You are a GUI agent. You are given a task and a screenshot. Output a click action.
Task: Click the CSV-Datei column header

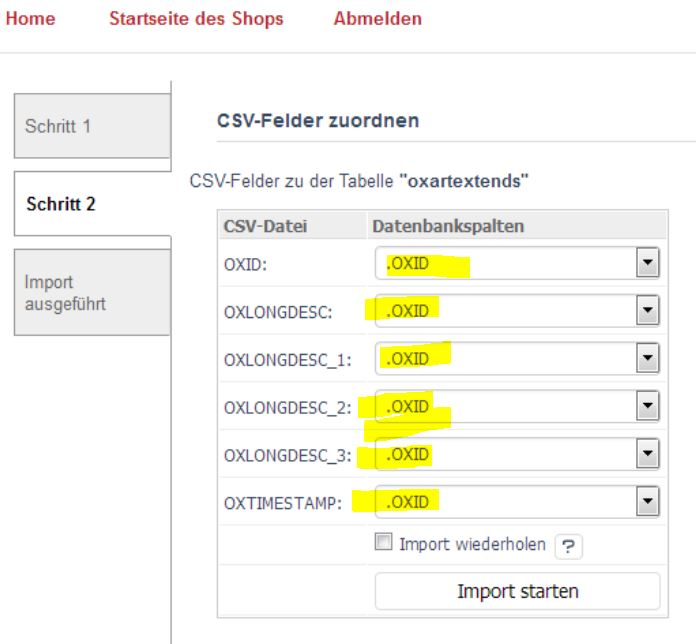coord(264,227)
